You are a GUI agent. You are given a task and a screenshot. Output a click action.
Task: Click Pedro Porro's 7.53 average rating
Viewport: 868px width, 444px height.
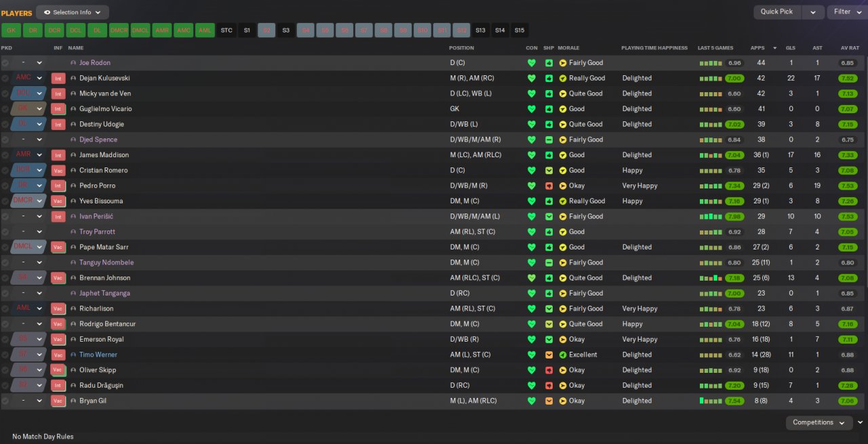(x=848, y=186)
